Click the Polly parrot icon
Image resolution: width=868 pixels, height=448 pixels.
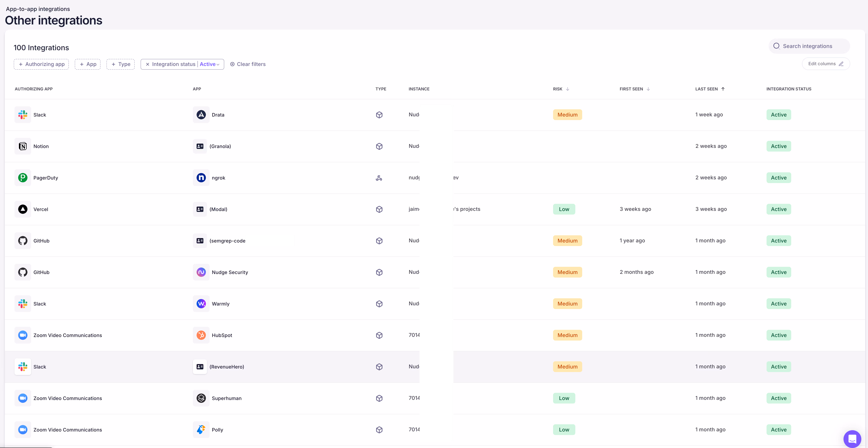click(x=201, y=430)
